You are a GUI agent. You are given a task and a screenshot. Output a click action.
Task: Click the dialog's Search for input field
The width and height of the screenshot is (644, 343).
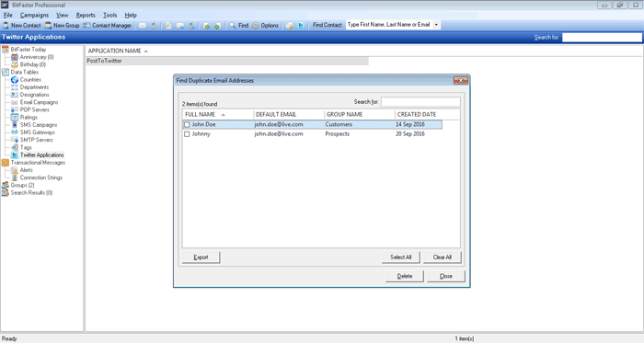tap(420, 102)
